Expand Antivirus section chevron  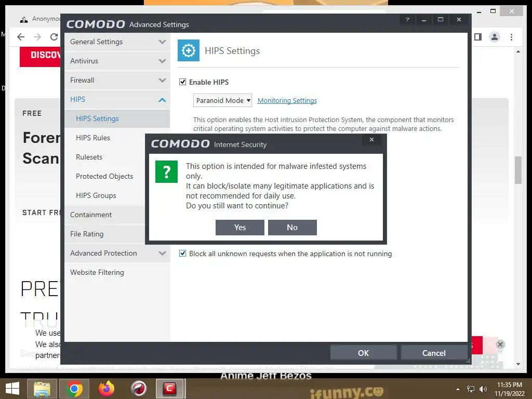point(162,61)
